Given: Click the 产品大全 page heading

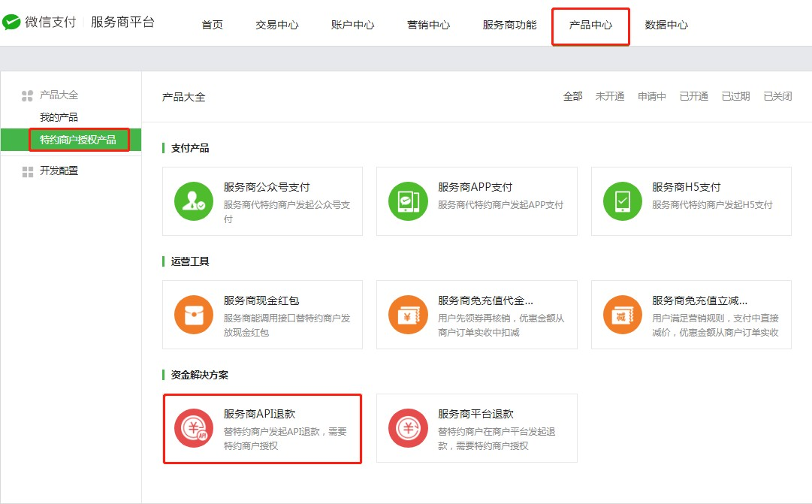Looking at the screenshot, I should (x=183, y=97).
